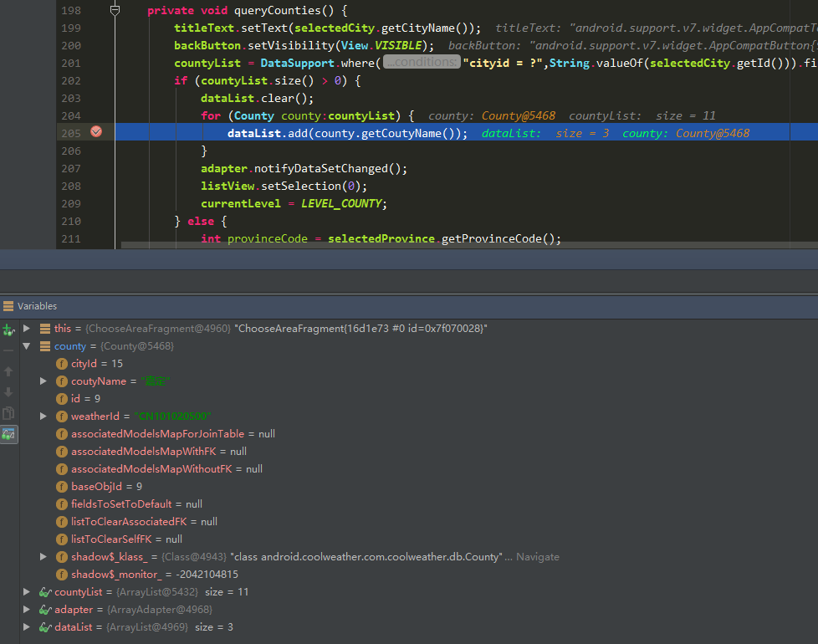818x644 pixels.
Task: Toggle the breakpoint on line 205
Action: click(x=96, y=132)
